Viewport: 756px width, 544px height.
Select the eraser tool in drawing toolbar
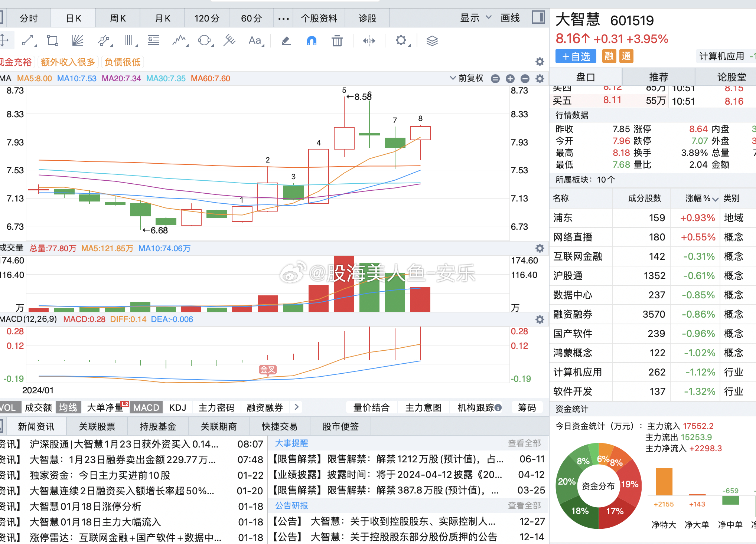(x=286, y=40)
